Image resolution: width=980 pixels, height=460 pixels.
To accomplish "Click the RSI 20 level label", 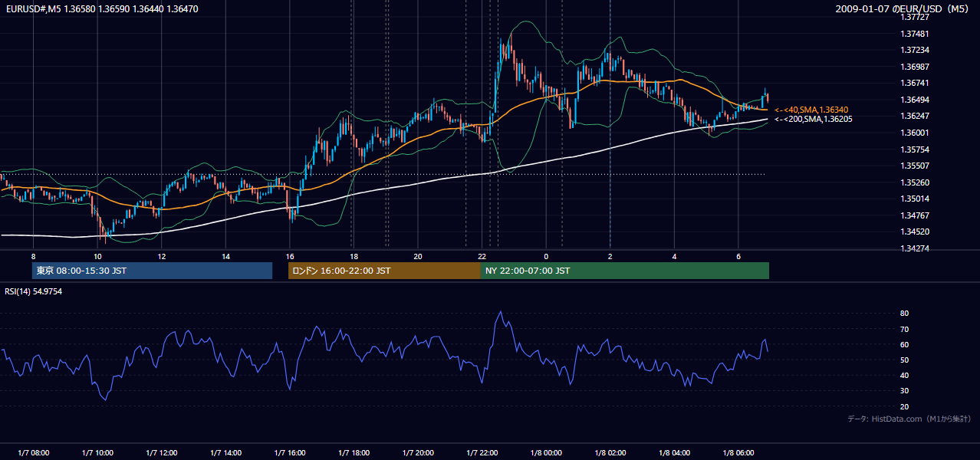I will (x=904, y=407).
